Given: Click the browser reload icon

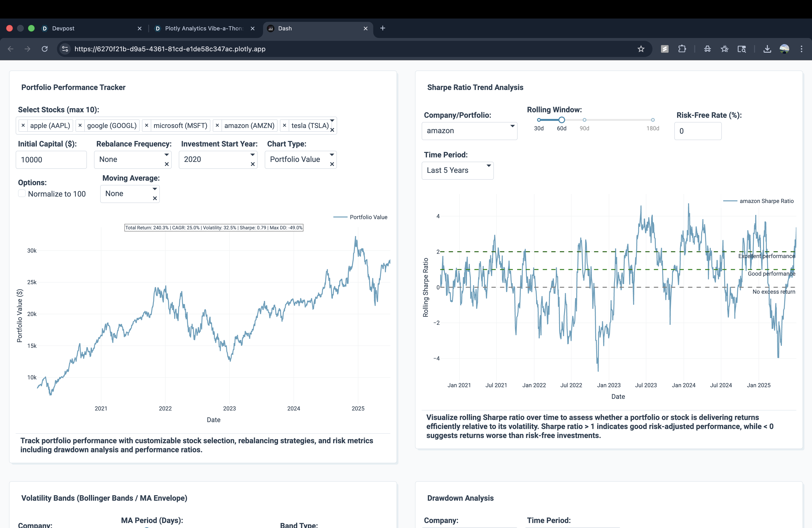Looking at the screenshot, I should [x=45, y=49].
